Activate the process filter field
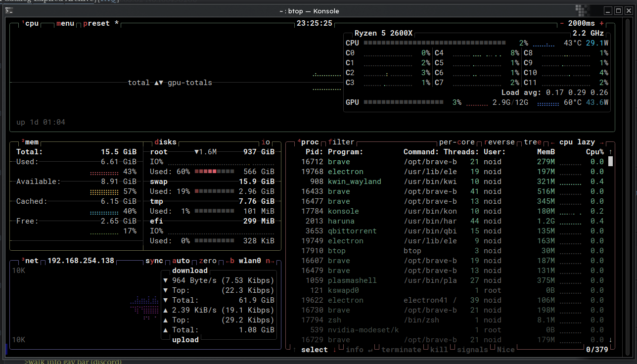Screen dimensions: 637x364 click(x=341, y=142)
